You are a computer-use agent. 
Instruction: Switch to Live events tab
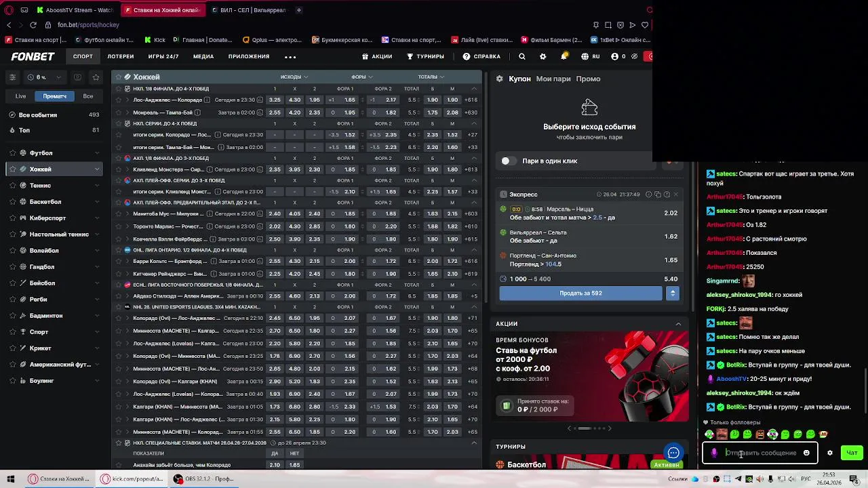(21, 96)
